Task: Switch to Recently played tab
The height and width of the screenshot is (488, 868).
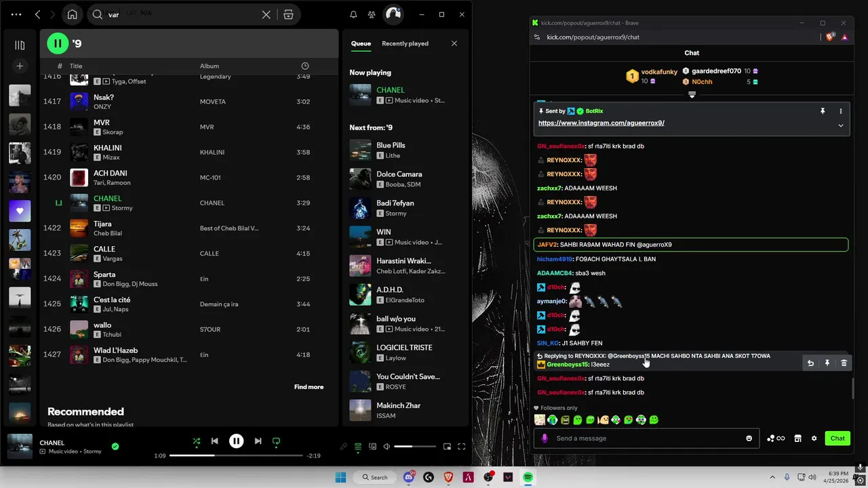Action: click(x=405, y=43)
